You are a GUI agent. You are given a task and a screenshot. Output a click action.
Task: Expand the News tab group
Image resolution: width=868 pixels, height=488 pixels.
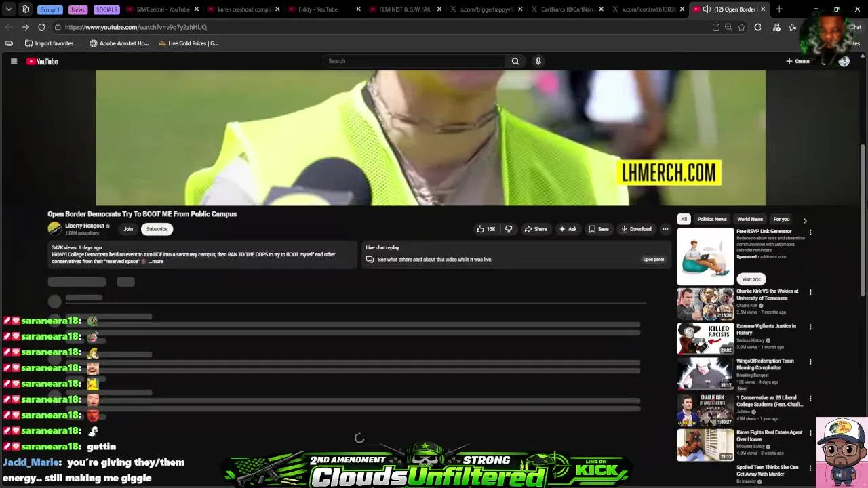pyautogui.click(x=78, y=9)
